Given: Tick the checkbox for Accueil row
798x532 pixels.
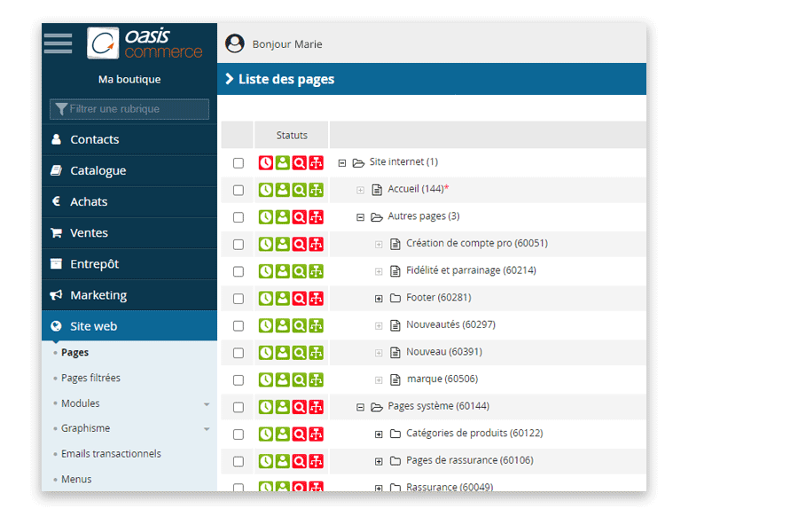Looking at the screenshot, I should (239, 190).
